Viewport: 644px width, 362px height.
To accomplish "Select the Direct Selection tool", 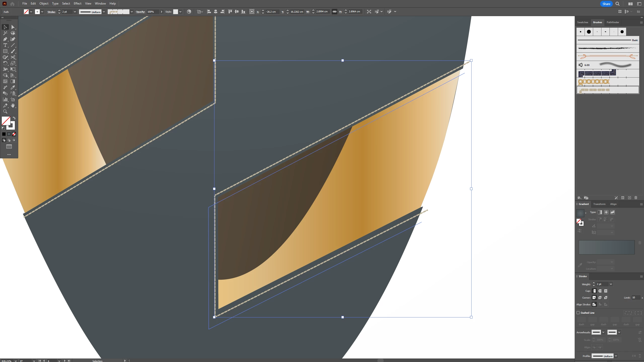I will [13, 27].
